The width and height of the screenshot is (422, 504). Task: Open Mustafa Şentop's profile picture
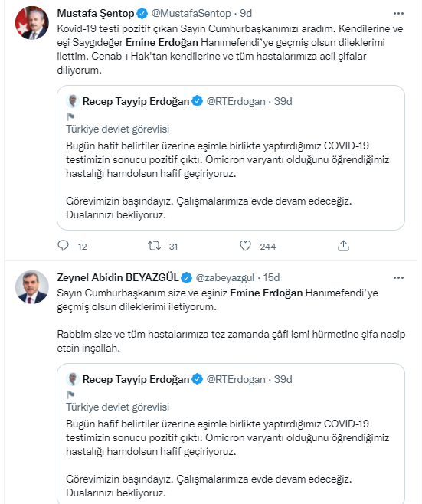[32, 23]
